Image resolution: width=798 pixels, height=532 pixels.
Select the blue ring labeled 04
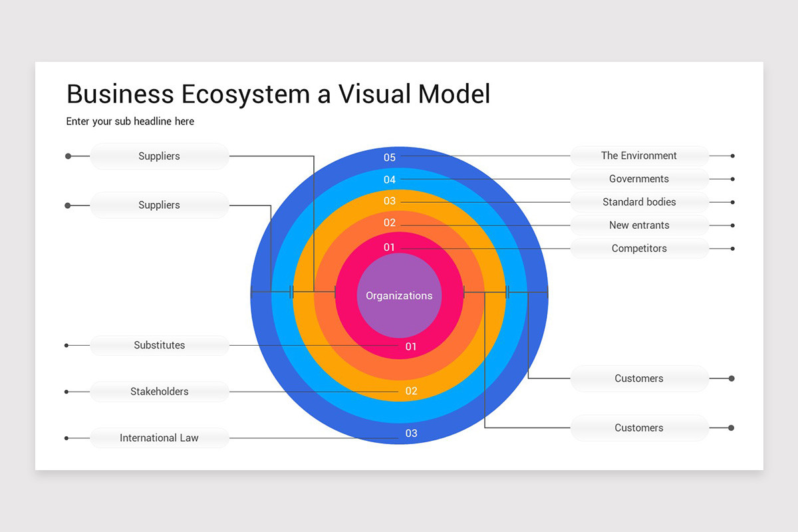tap(389, 180)
